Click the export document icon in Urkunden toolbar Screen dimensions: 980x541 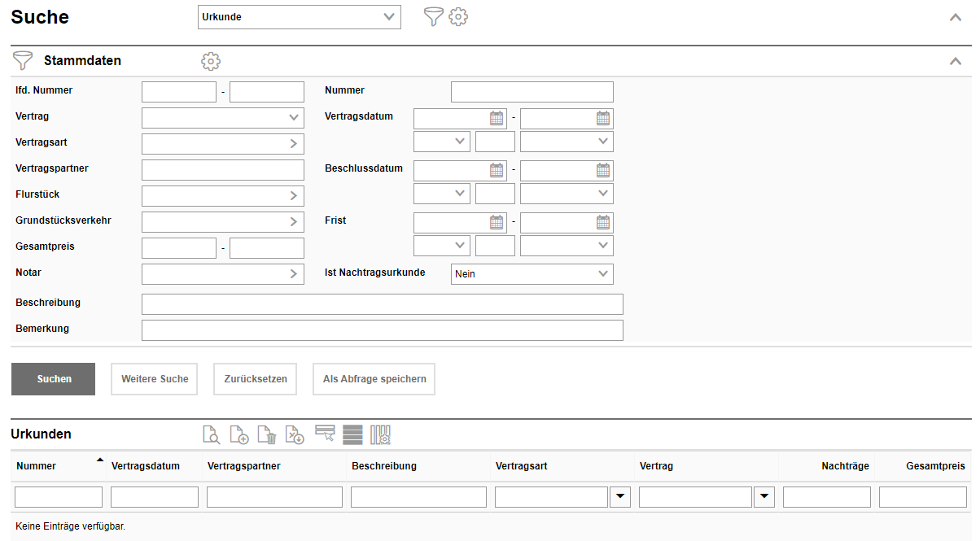(x=295, y=435)
